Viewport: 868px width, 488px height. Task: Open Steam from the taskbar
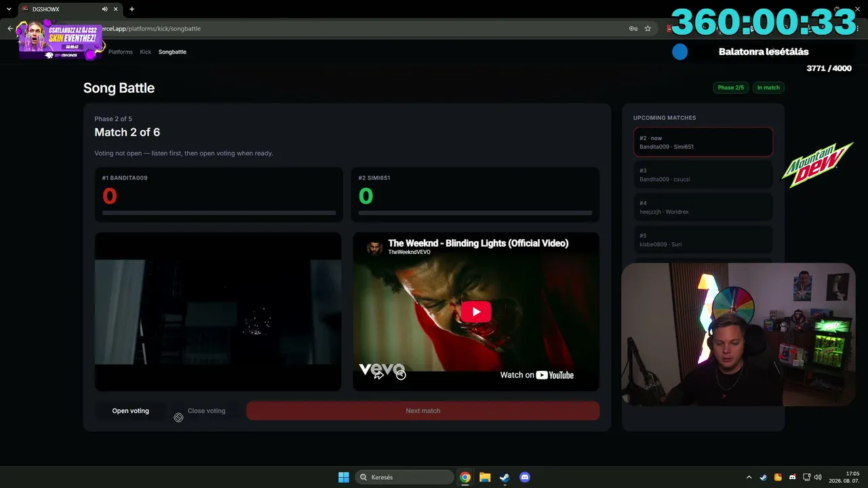[505, 477]
